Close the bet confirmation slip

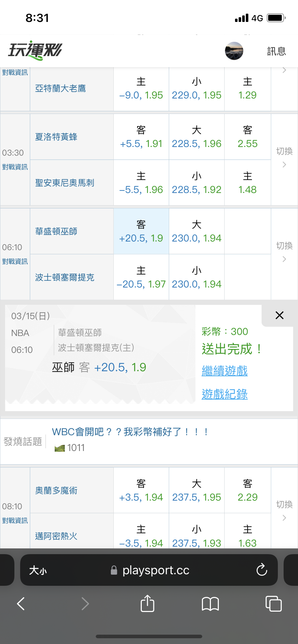pyautogui.click(x=279, y=315)
